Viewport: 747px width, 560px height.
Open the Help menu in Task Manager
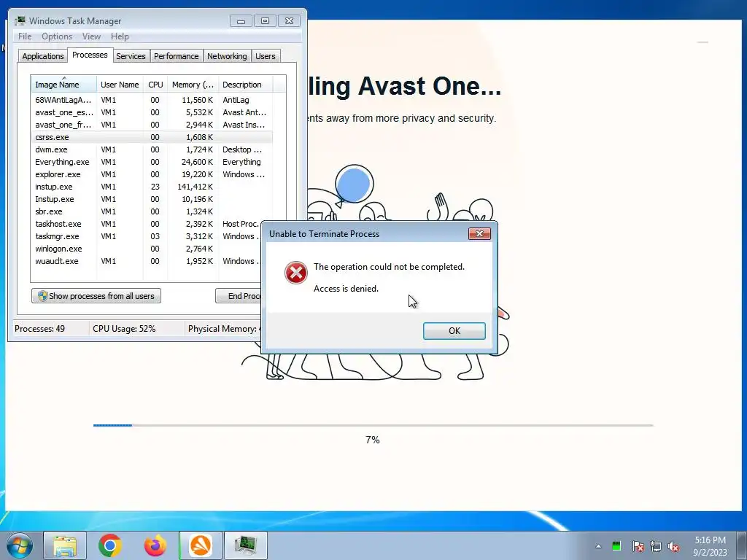pyautogui.click(x=120, y=36)
